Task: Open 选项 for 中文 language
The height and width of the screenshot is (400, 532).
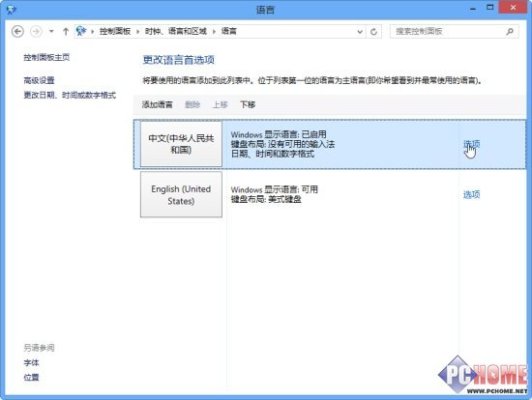Action: (x=472, y=144)
